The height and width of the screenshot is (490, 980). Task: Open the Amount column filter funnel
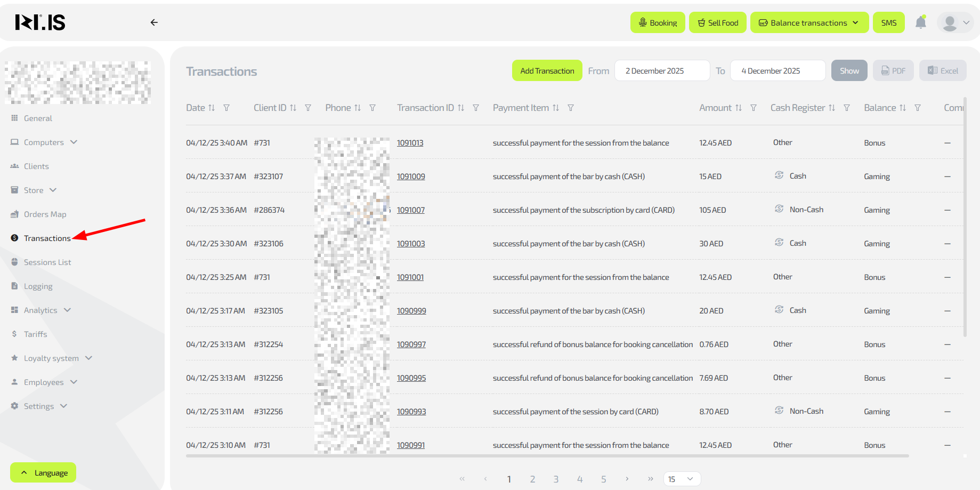(x=754, y=108)
